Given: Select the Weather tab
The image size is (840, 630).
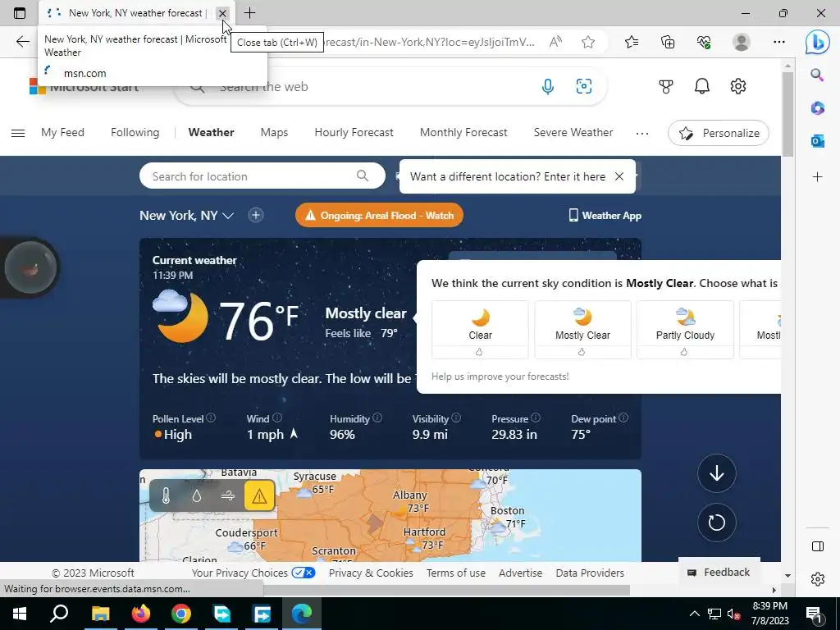Looking at the screenshot, I should 211,132.
